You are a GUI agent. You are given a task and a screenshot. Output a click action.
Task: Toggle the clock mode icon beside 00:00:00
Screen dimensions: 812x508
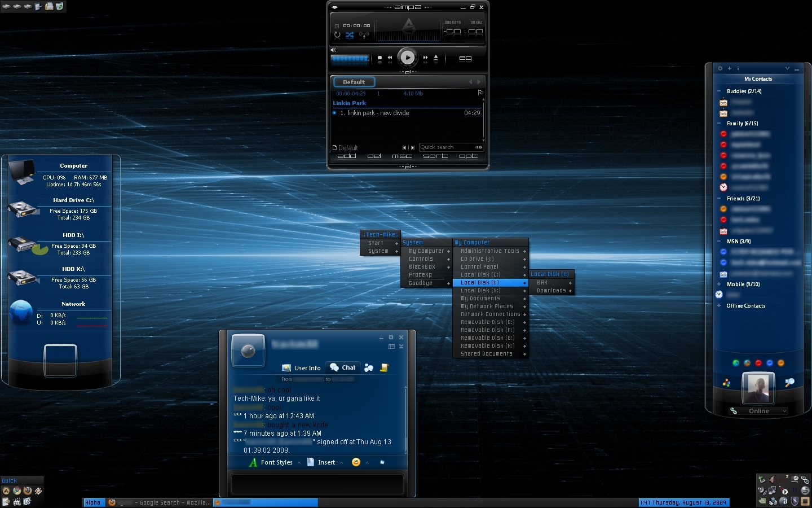[x=337, y=26]
